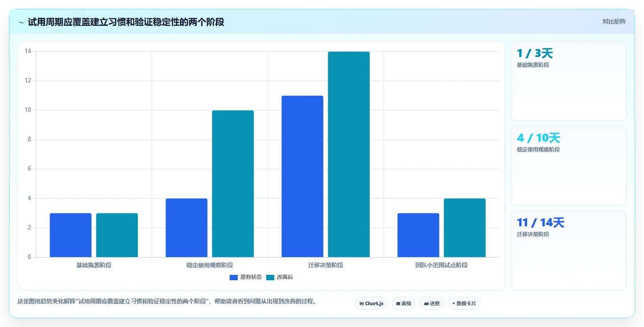This screenshot has height=327, width=644.
Task: Select the 表格 tag
Action: tap(404, 303)
